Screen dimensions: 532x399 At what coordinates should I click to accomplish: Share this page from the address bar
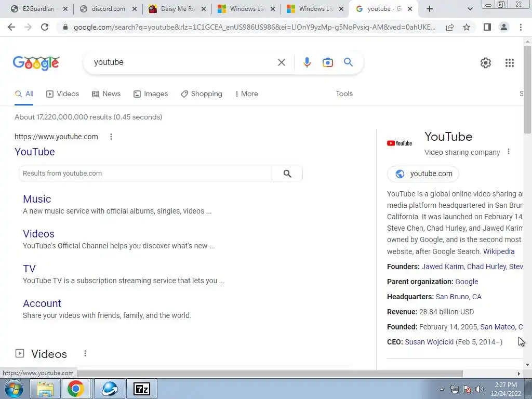click(x=450, y=27)
